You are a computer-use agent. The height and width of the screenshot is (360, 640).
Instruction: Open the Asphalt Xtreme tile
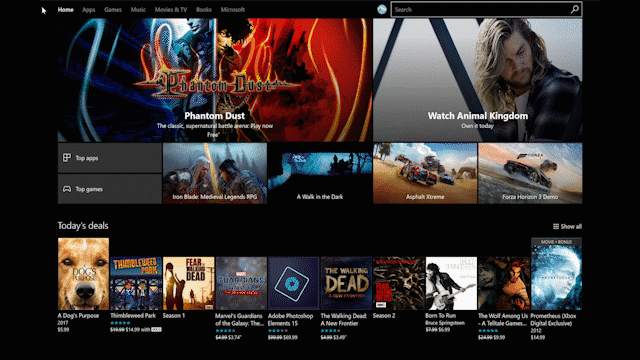point(425,173)
